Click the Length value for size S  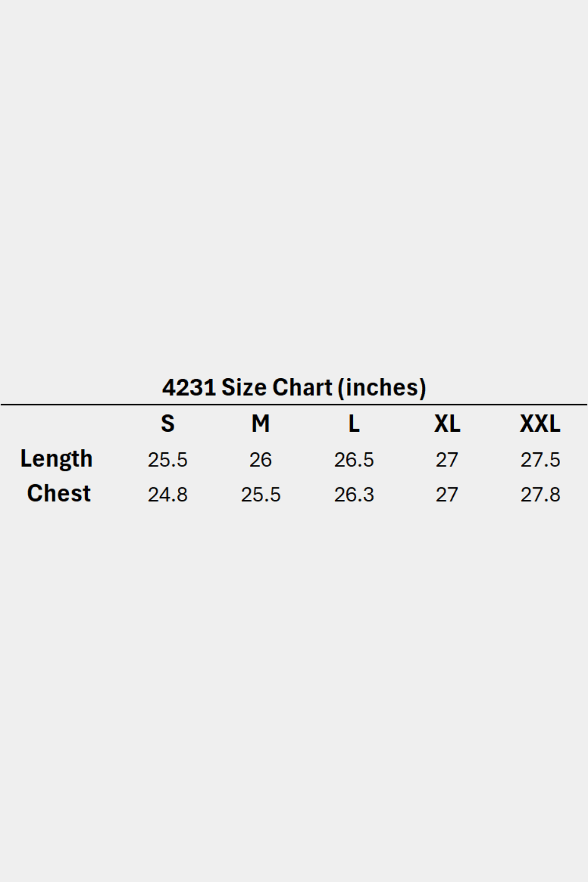[168, 460]
